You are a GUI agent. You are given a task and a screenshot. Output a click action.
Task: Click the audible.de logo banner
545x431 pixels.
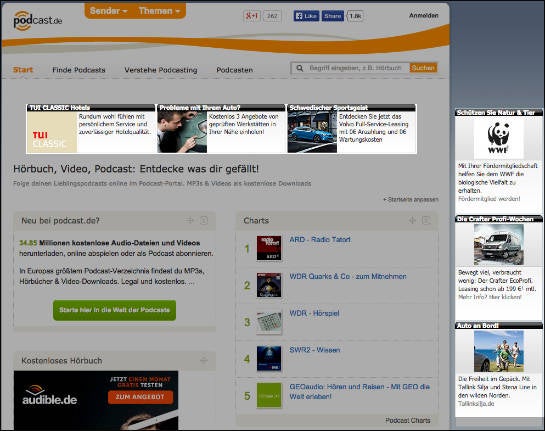(50, 396)
